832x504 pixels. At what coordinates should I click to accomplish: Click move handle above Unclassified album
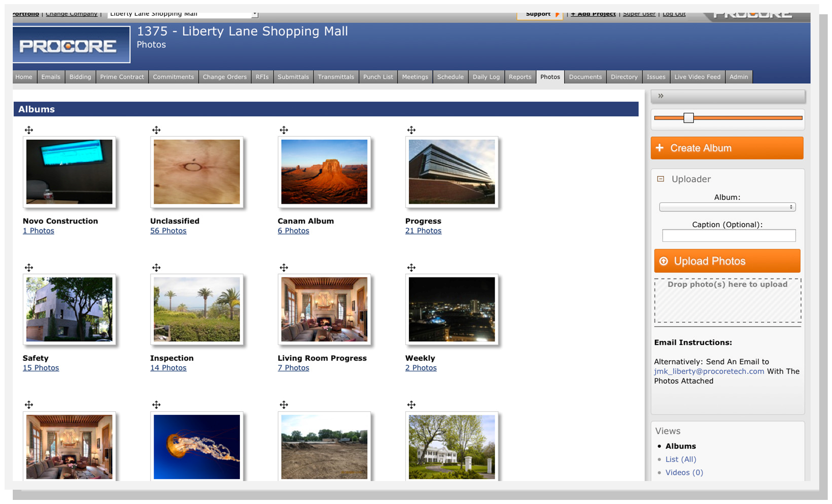point(157,130)
